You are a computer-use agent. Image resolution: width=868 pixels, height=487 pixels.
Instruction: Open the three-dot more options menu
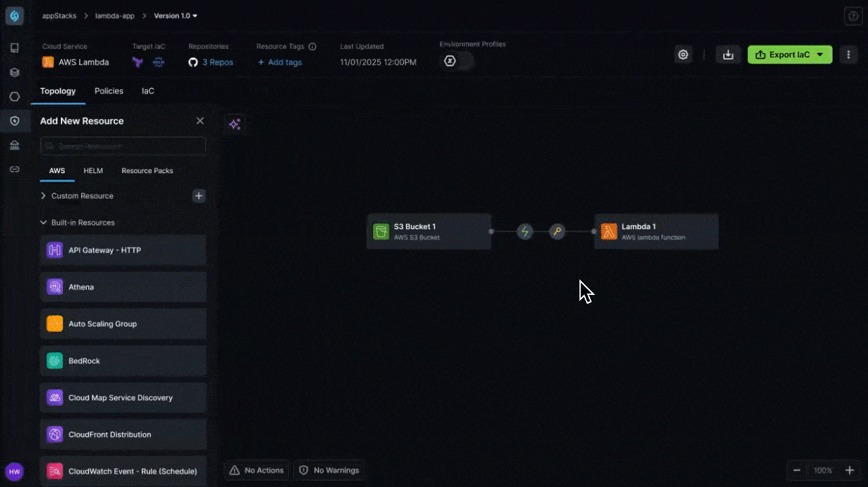848,55
